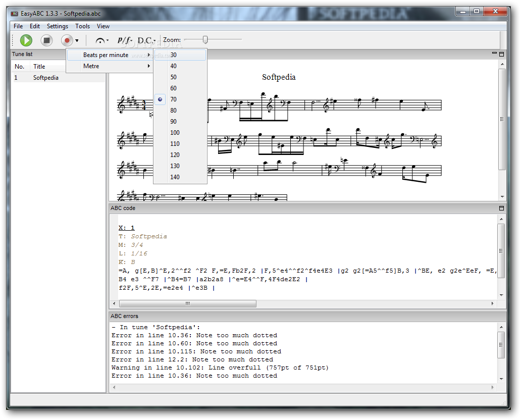Choose 30 beats per minute
The width and height of the screenshot is (521, 420).
[180, 55]
